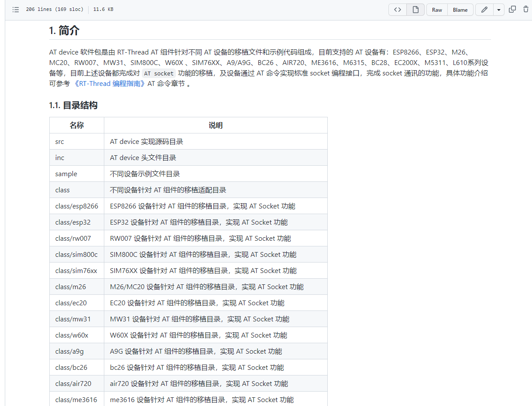Click the "11.6 KB" file size text
This screenshot has height=406, width=532.
pos(103,10)
